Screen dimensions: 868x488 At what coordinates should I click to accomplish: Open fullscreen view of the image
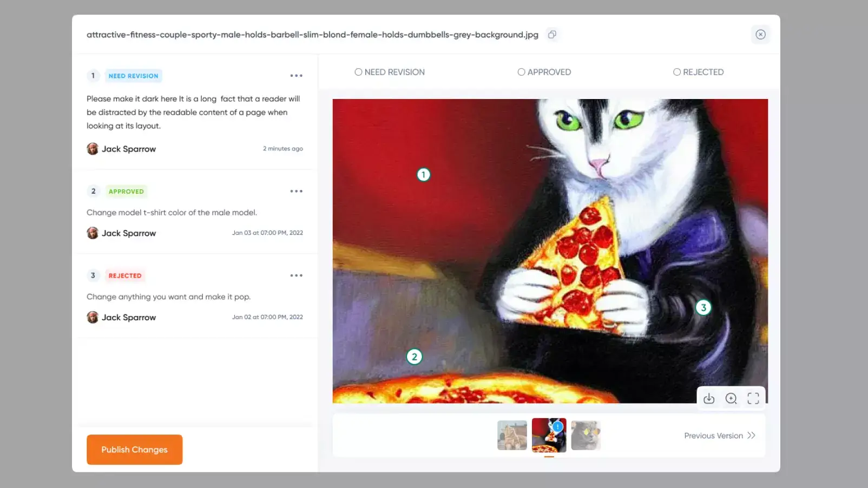pyautogui.click(x=753, y=399)
